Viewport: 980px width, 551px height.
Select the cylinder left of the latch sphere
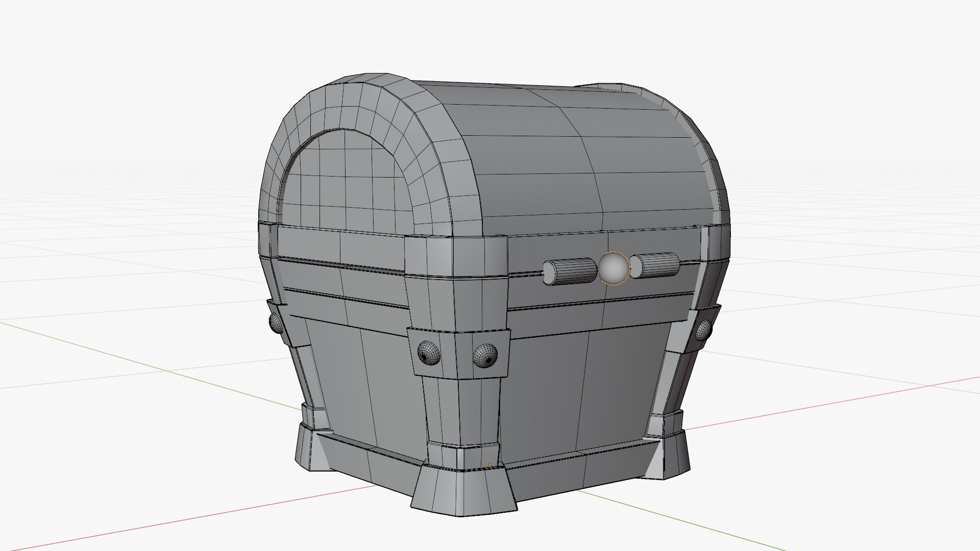pos(569,272)
